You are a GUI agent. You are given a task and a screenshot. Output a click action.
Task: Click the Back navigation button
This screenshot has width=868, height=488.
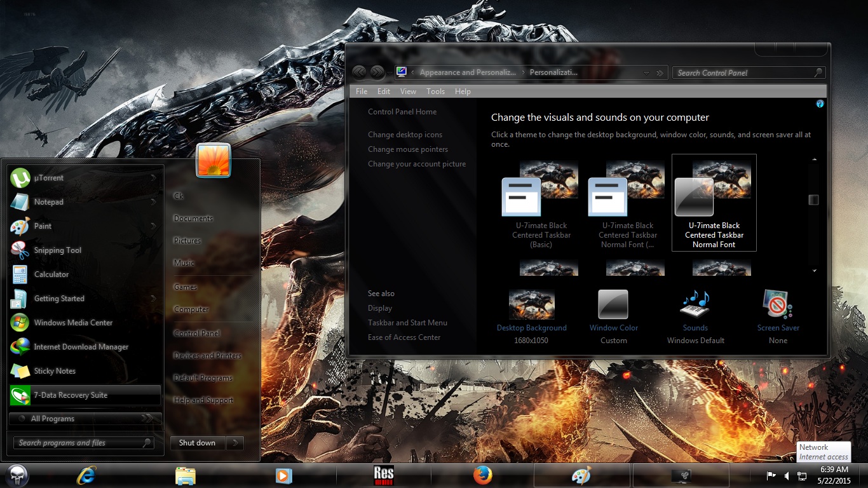point(359,72)
